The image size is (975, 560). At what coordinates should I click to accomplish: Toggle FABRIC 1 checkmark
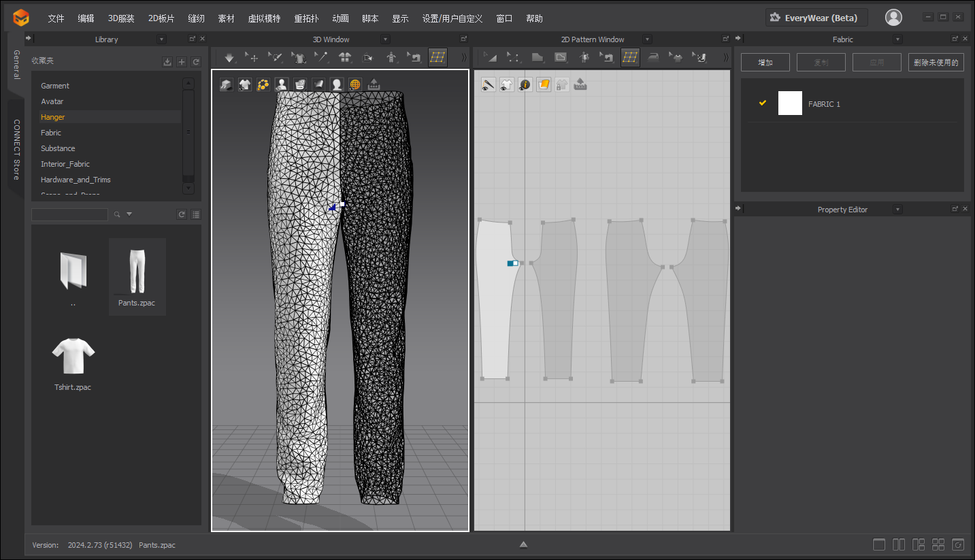(763, 103)
